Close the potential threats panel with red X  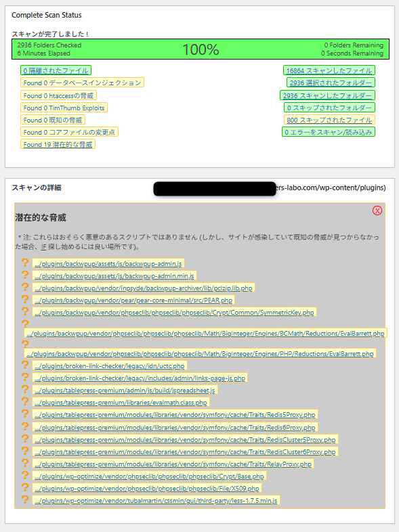point(377,210)
